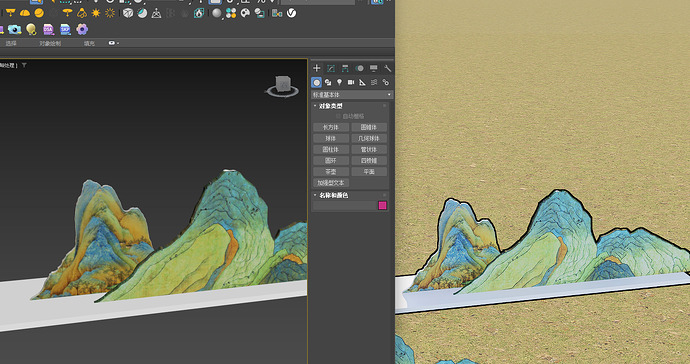Open the 标准基本体 primitives dropdown
Image resolution: width=690 pixels, height=364 pixels.
(x=352, y=95)
